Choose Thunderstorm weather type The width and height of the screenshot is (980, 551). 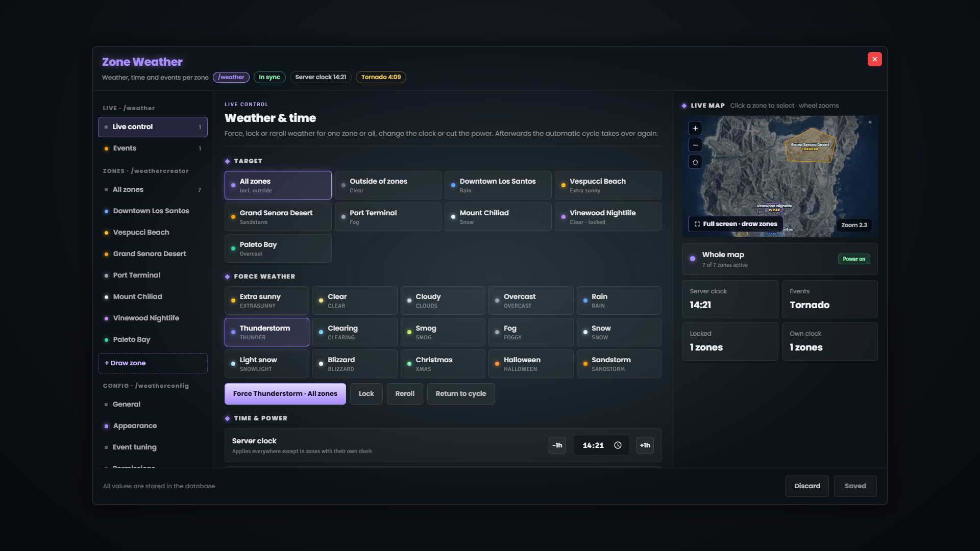pos(267,332)
